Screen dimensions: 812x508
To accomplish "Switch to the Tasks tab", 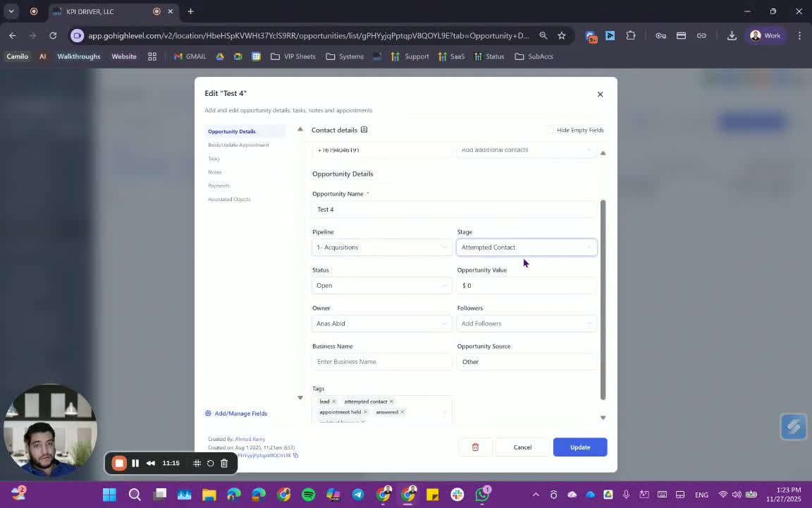I will point(214,159).
